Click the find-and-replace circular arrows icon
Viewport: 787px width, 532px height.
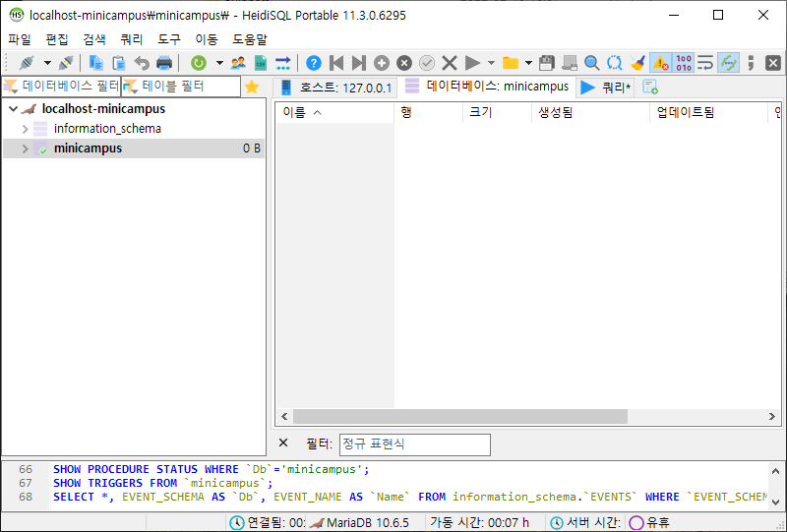[x=614, y=63]
